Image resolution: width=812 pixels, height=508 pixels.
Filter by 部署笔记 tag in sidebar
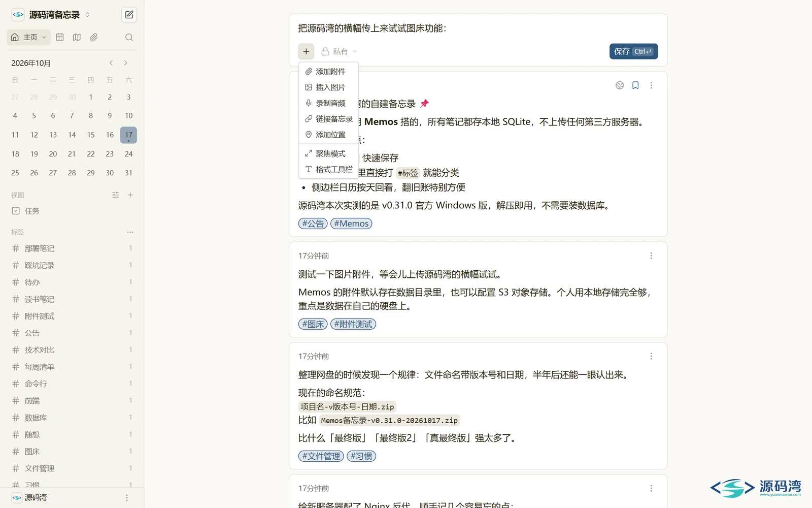(72, 248)
